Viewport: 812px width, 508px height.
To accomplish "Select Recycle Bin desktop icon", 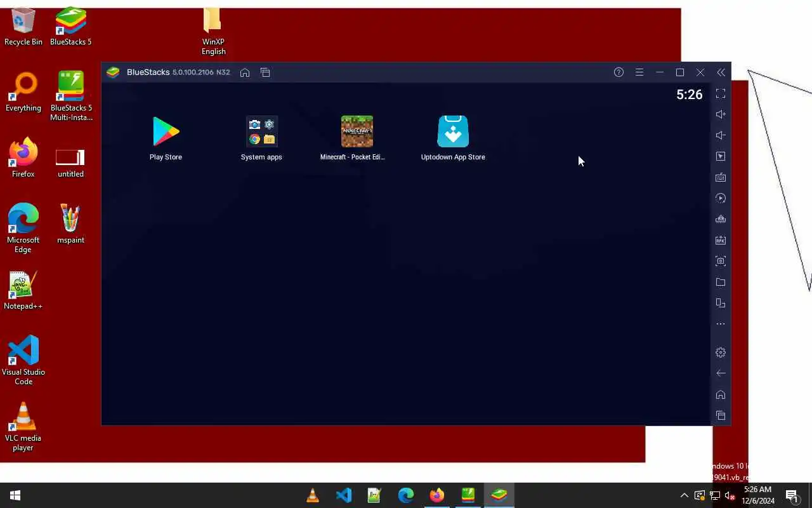I will tap(23, 26).
